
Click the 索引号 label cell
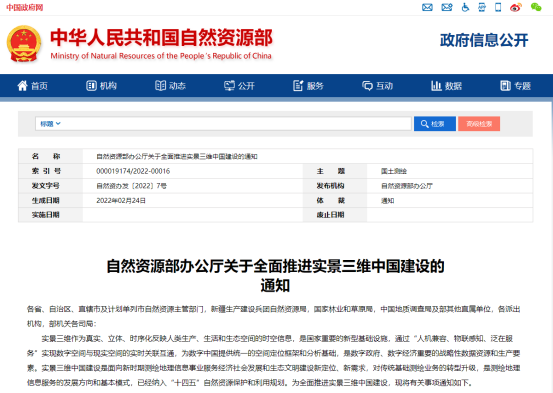pos(50,171)
